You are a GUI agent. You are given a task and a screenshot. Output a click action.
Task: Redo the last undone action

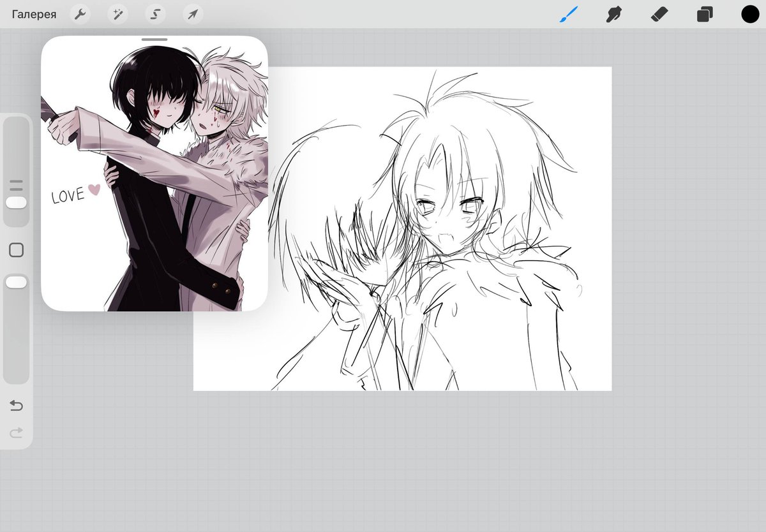click(x=17, y=432)
